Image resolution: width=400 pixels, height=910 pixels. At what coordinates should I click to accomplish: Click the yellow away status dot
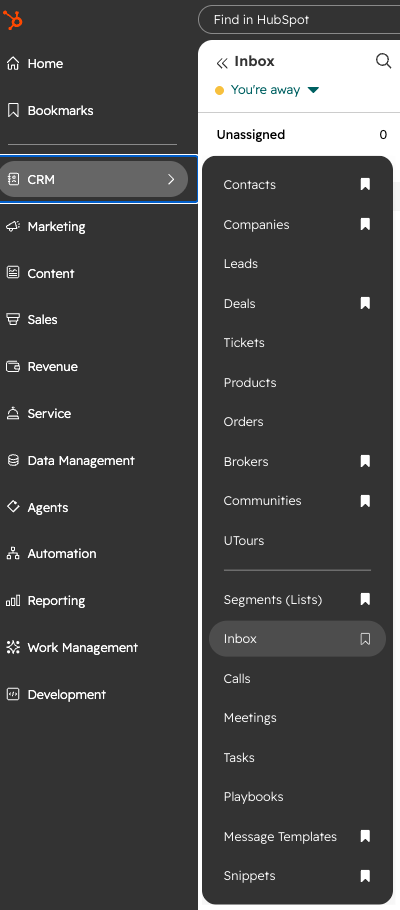click(219, 91)
